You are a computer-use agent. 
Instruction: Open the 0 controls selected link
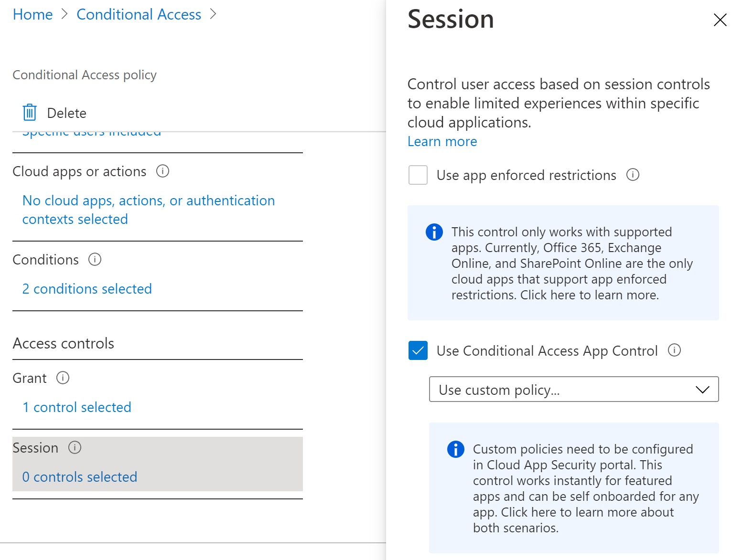pyautogui.click(x=79, y=476)
